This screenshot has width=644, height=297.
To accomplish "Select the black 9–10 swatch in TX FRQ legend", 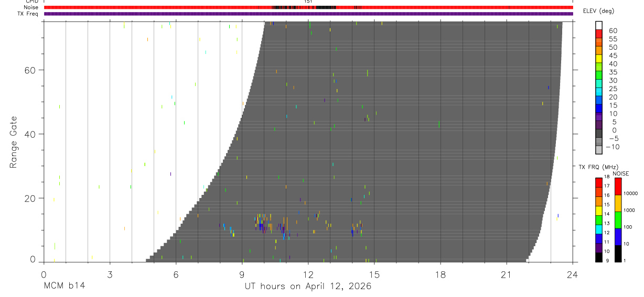I will pyautogui.click(x=599, y=257).
